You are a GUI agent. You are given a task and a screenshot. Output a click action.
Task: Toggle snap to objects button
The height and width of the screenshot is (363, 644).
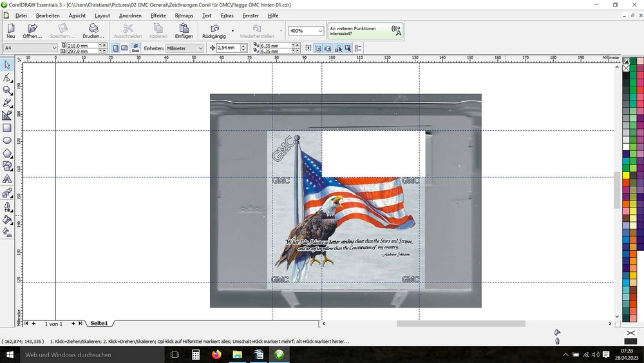(x=328, y=48)
